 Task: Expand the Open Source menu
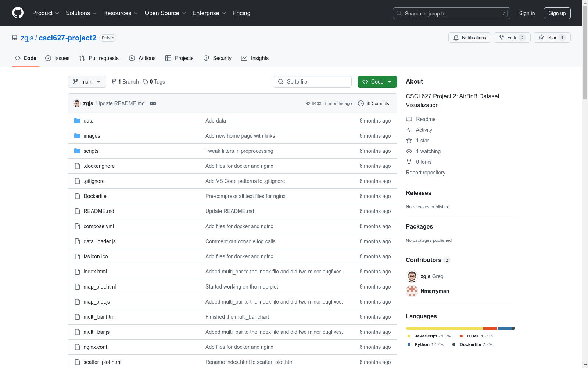[x=165, y=13]
